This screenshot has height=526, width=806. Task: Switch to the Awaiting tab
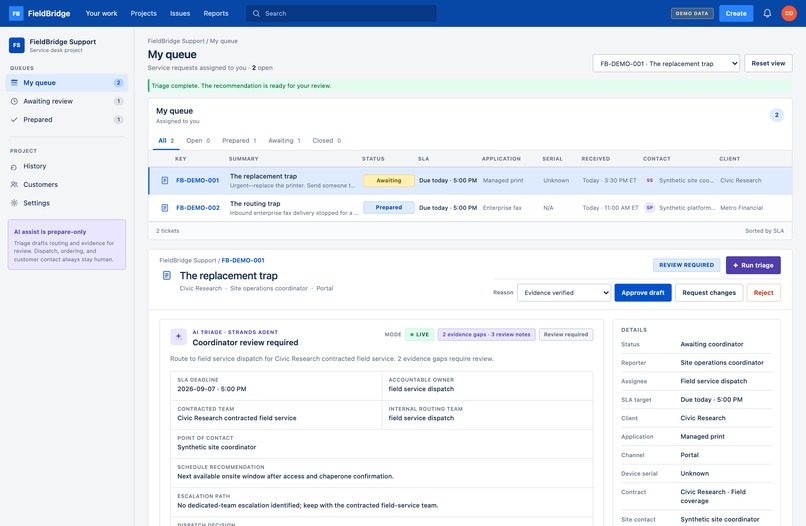coord(284,140)
